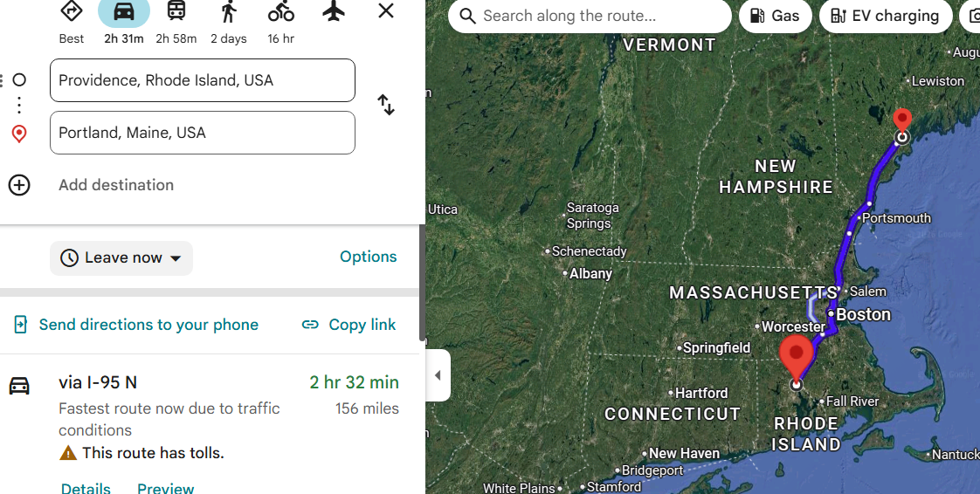Click Search along the route box

(590, 17)
